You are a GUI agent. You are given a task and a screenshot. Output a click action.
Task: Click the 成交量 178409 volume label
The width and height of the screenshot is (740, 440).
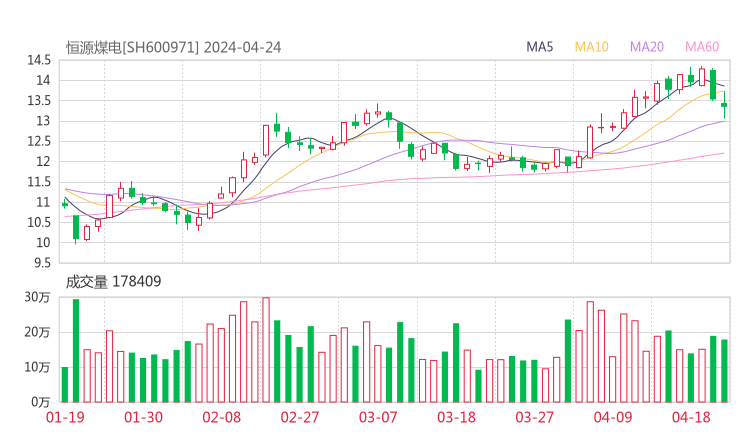(113, 282)
